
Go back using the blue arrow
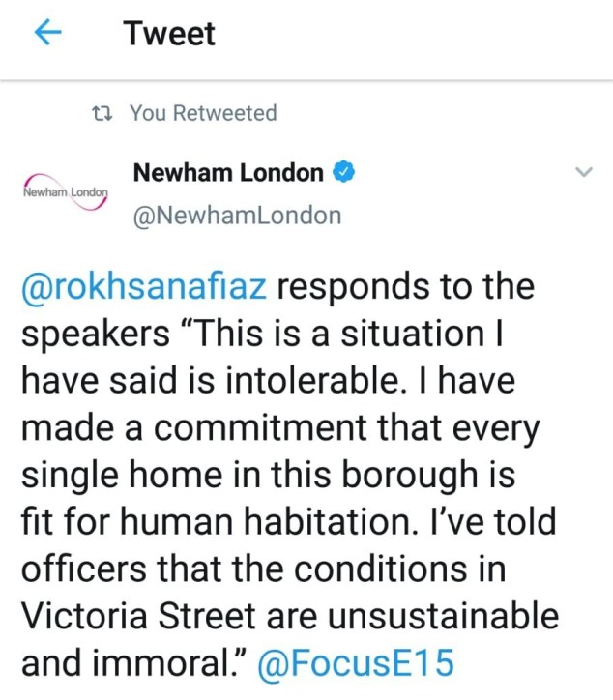48,34
